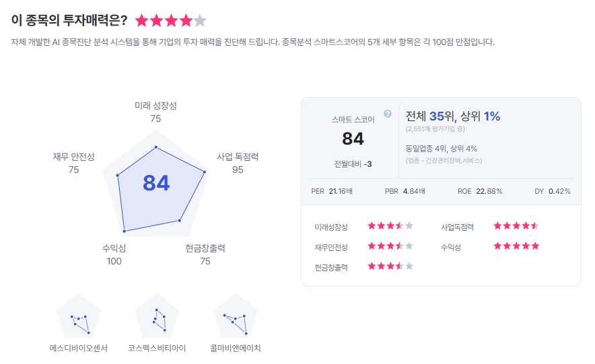595x364 pixels.
Task: Click the 에스디바이오센서 pentagon chart thumbnail
Action: (x=79, y=318)
